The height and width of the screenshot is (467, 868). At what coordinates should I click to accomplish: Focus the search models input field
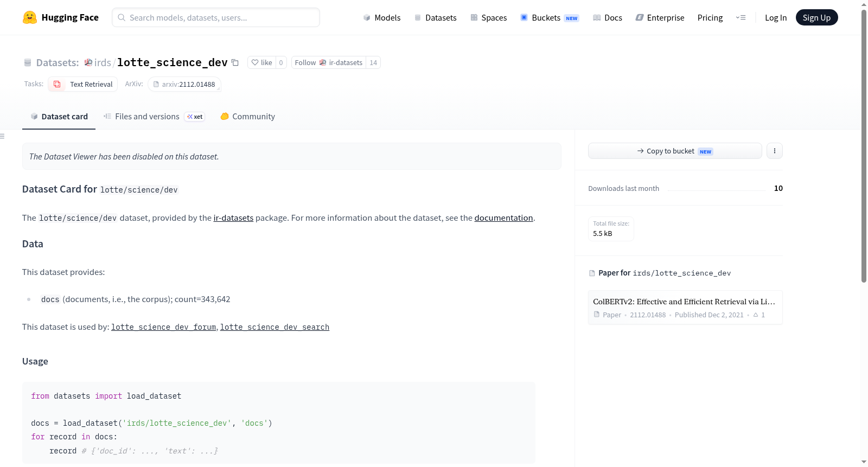[216, 17]
